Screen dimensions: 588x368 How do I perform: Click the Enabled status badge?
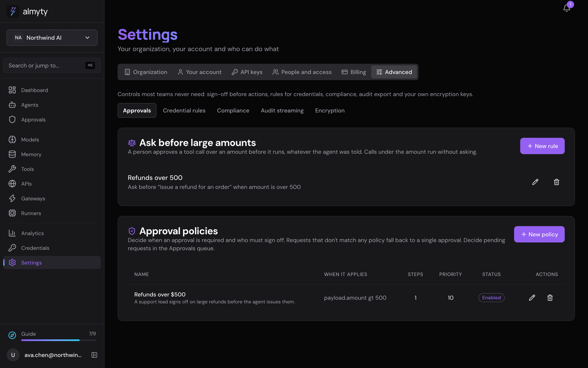[491, 298]
